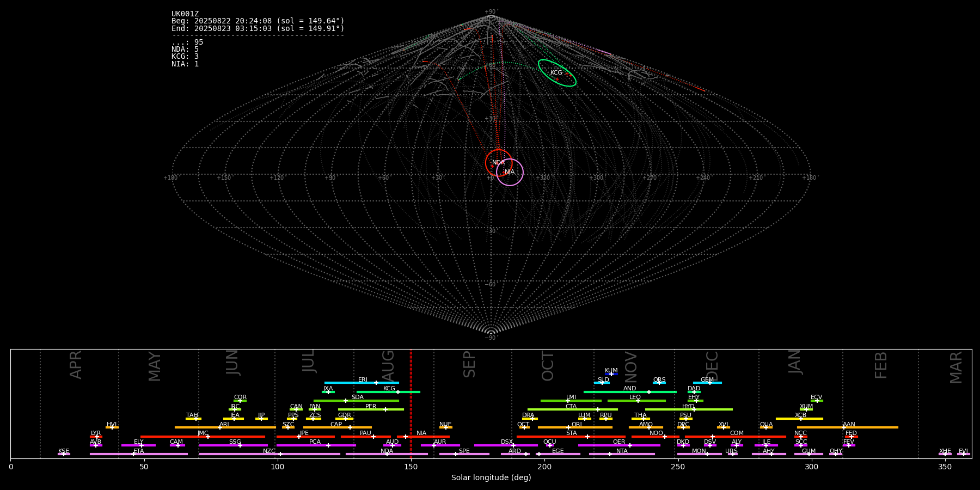Viewport: 980px width, 490px height.
Task: Click the orange AAN activity bar
Action: pos(848,427)
